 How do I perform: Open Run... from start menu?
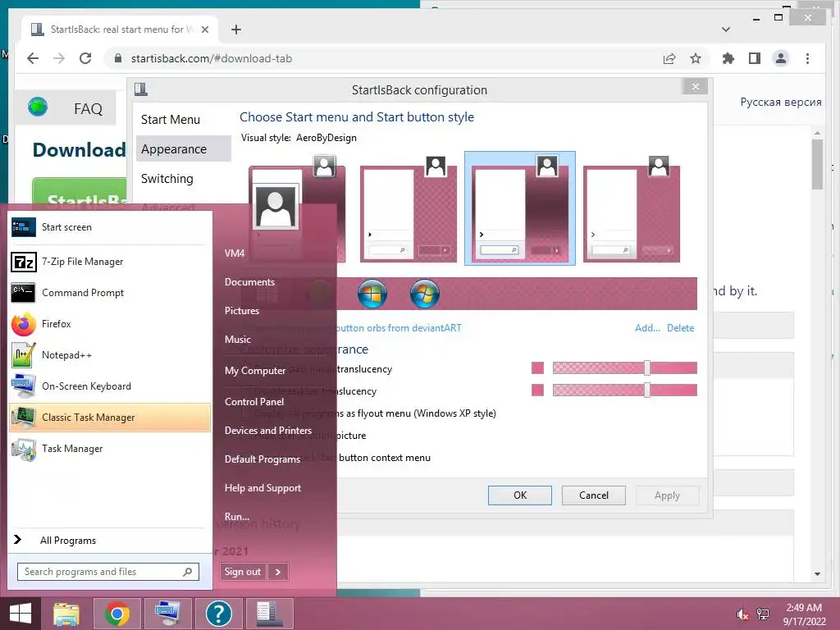(237, 517)
